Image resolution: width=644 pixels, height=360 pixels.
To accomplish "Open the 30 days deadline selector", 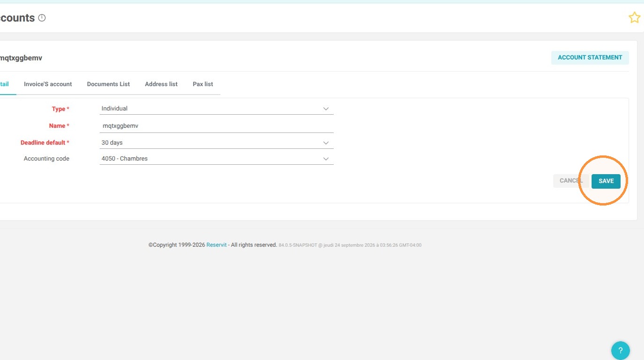I will coord(217,143).
